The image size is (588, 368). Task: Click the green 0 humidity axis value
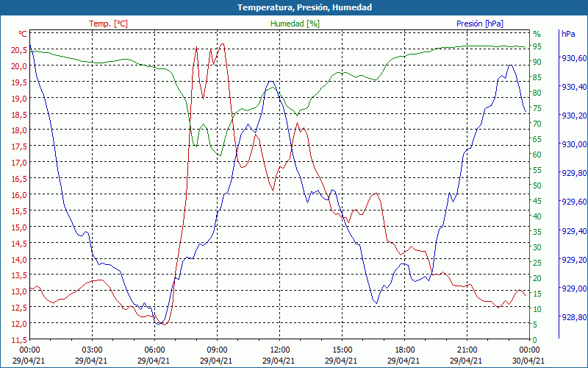(x=535, y=340)
